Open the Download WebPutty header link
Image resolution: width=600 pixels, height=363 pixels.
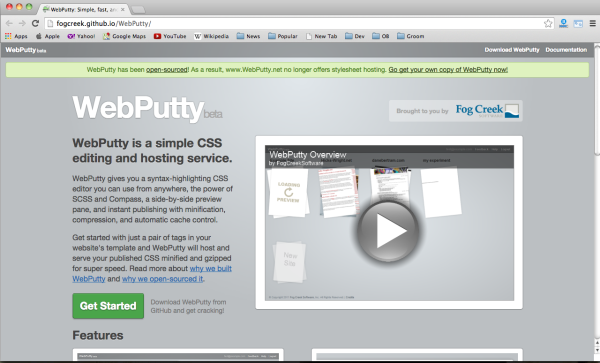point(512,50)
